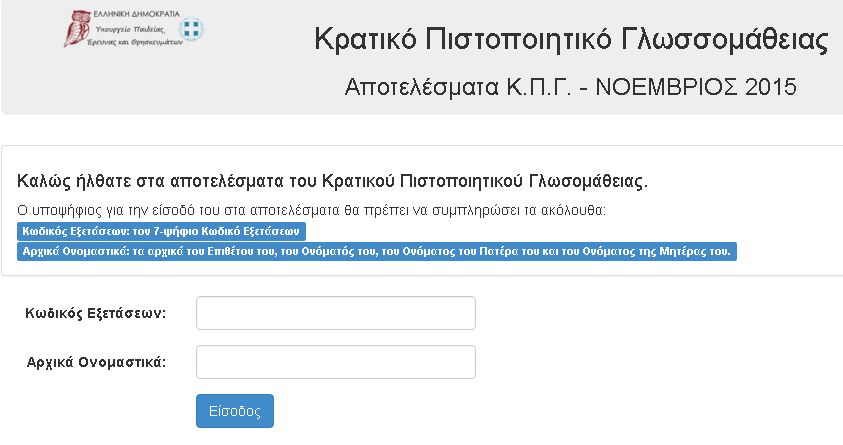Focus the Αρχικά Ονομαστικά input field
This screenshot has width=843, height=445.
click(x=335, y=362)
